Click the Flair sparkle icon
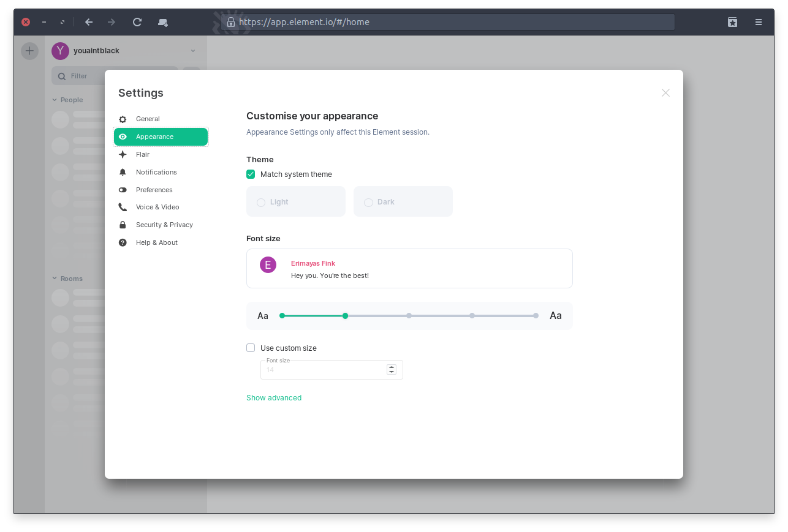Image resolution: width=788 pixels, height=532 pixels. [x=123, y=154]
